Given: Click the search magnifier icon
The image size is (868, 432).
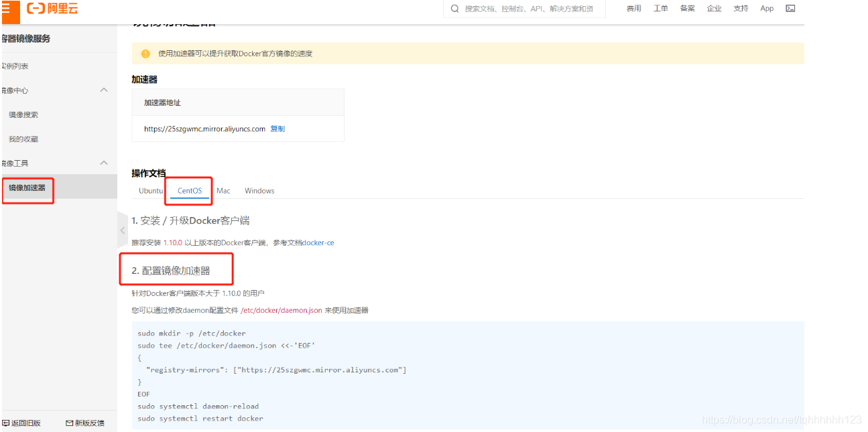Looking at the screenshot, I should click(455, 9).
